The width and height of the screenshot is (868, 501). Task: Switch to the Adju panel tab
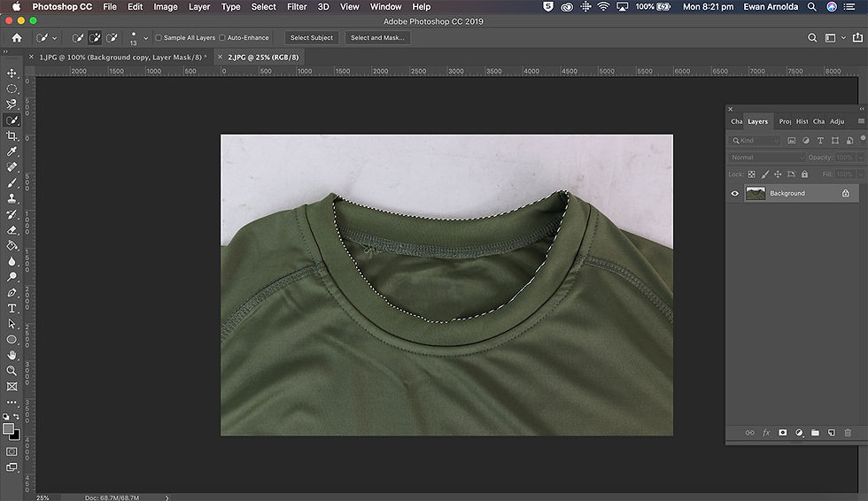pyautogui.click(x=837, y=121)
